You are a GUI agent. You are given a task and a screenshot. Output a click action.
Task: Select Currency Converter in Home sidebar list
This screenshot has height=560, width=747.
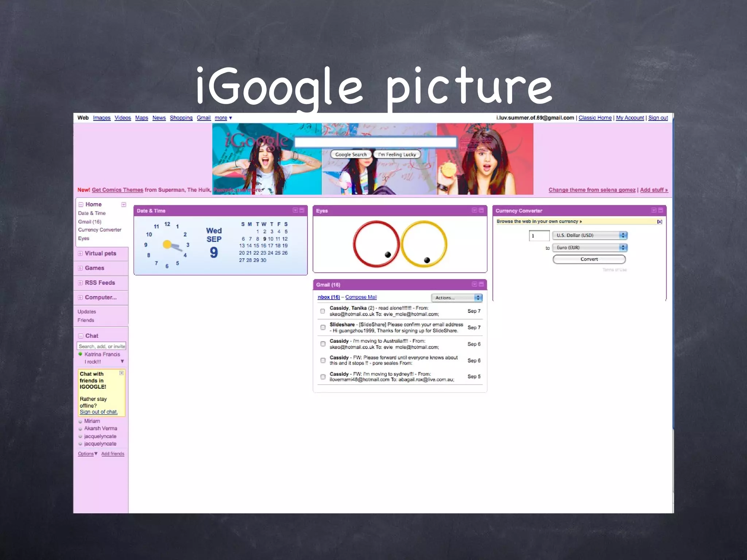100,230
